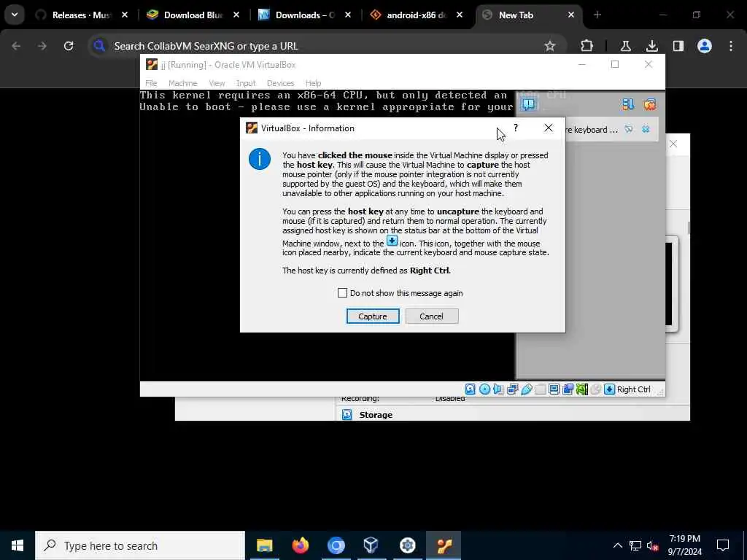Click the network status bar icon
Screen dimensions: 747x560
[513, 389]
